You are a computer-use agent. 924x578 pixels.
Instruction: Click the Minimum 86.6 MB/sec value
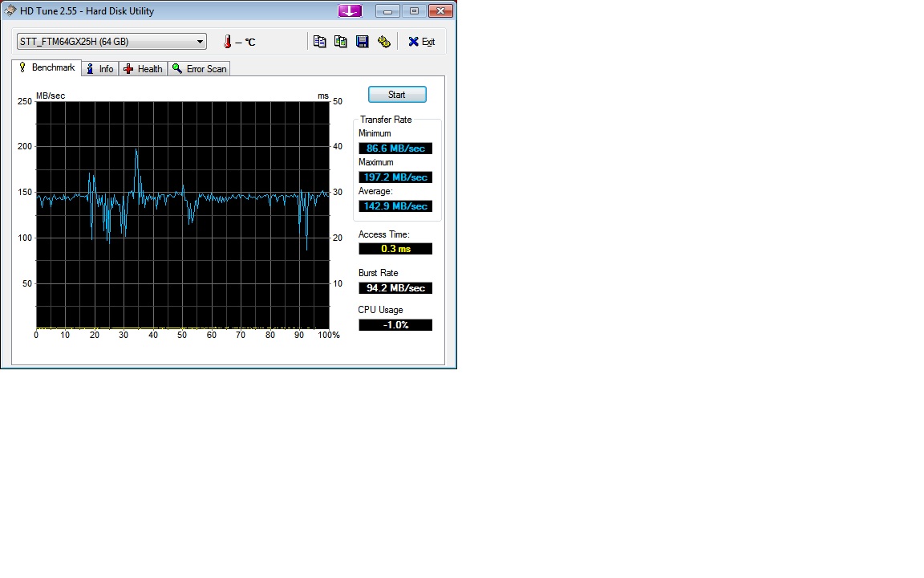(x=395, y=148)
